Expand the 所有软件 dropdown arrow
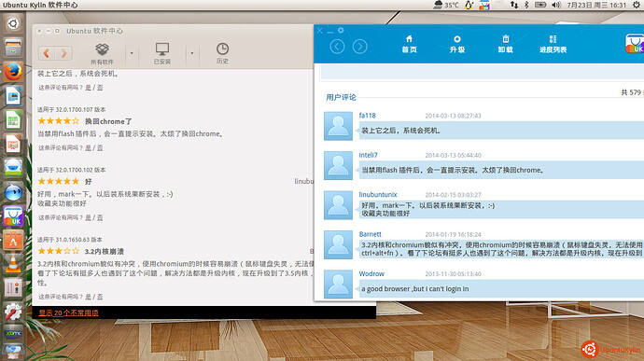Screen dimensions: 644x361 point(132,53)
